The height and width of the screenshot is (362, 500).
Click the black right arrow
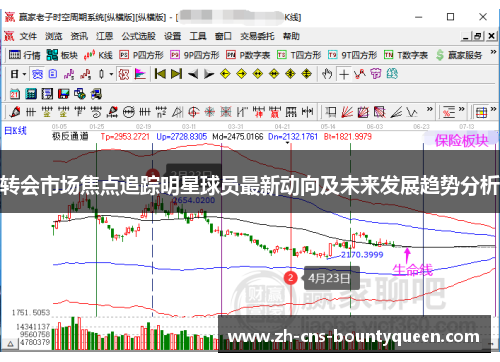pyautogui.click(x=209, y=74)
